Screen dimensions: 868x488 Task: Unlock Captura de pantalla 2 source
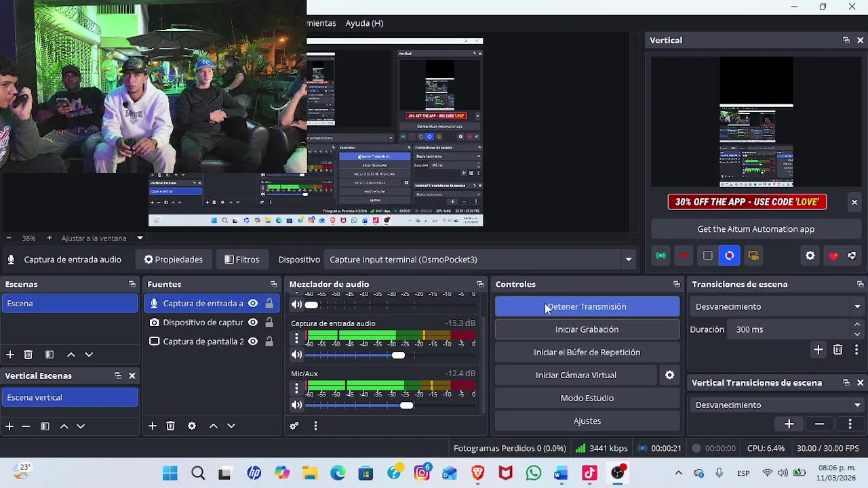click(x=269, y=342)
